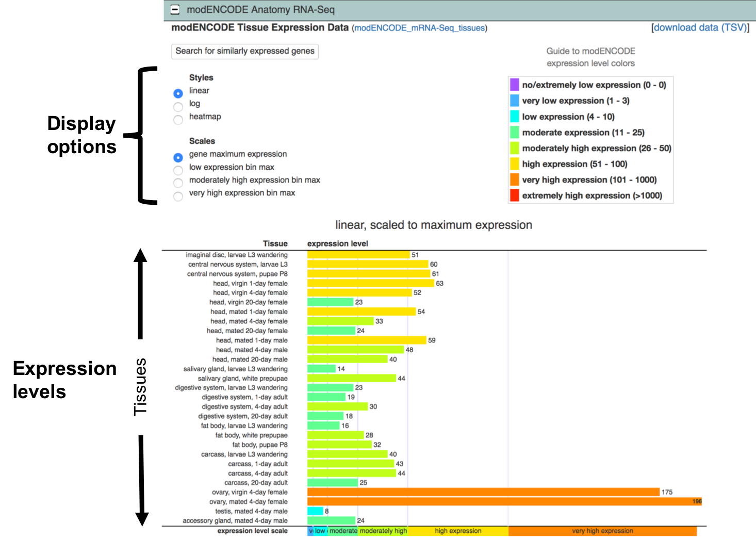Click the fat body, pupae P8 bar
Viewport: 756px width, 540px height.
coord(339,445)
